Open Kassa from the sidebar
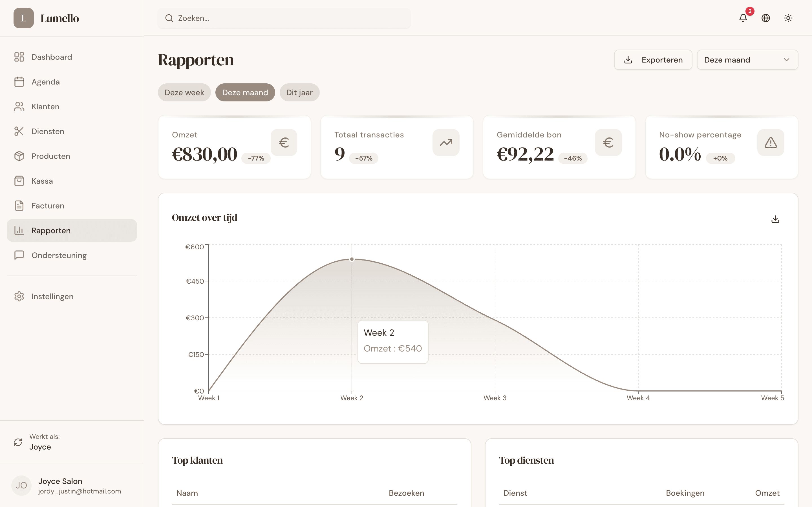The width and height of the screenshot is (812, 507). click(42, 181)
